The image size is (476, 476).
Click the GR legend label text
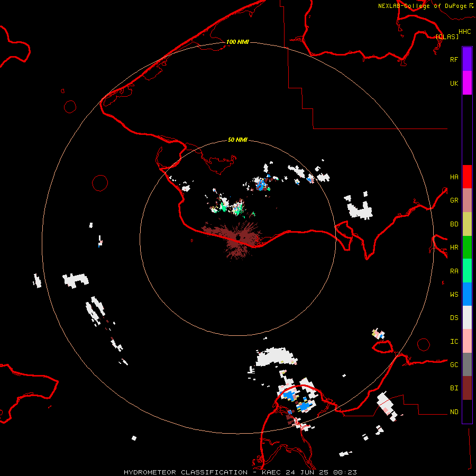(x=454, y=200)
